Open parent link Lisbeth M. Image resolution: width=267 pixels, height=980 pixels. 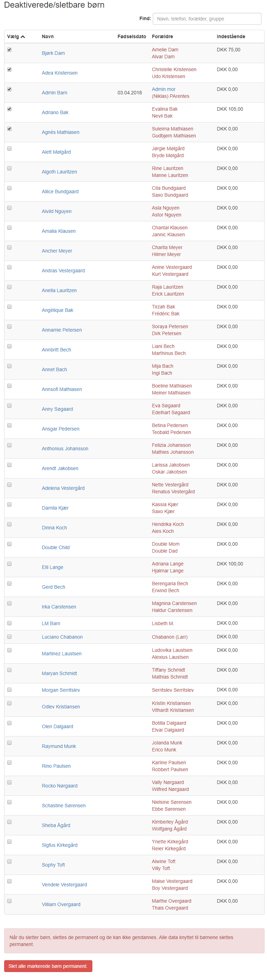click(163, 623)
